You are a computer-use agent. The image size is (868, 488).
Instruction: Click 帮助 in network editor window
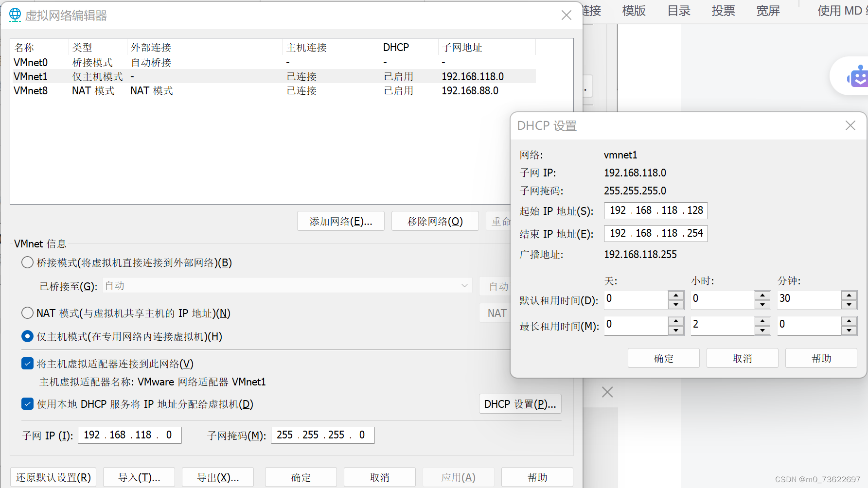[x=537, y=477]
